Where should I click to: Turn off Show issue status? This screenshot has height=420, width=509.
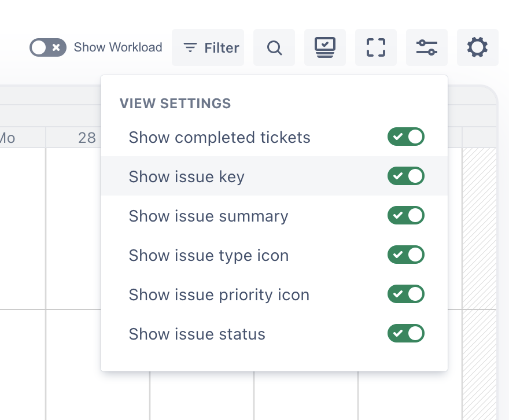point(406,333)
